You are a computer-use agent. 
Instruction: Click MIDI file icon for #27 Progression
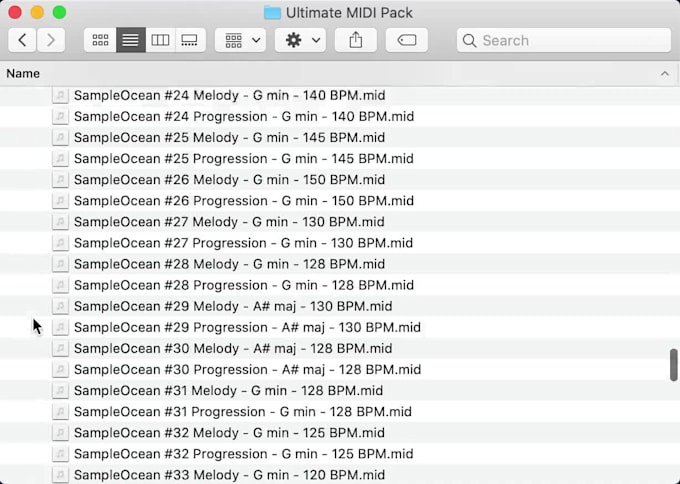[x=60, y=243]
